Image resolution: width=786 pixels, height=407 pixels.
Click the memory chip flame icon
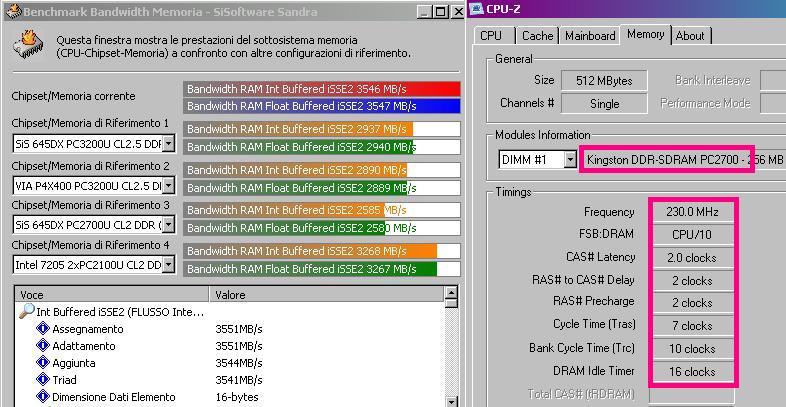[28, 44]
